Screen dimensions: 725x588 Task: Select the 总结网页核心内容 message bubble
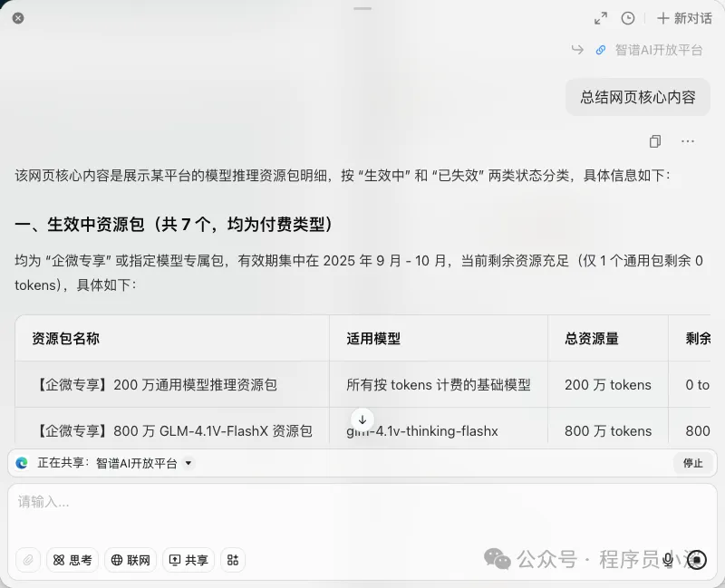tap(638, 97)
